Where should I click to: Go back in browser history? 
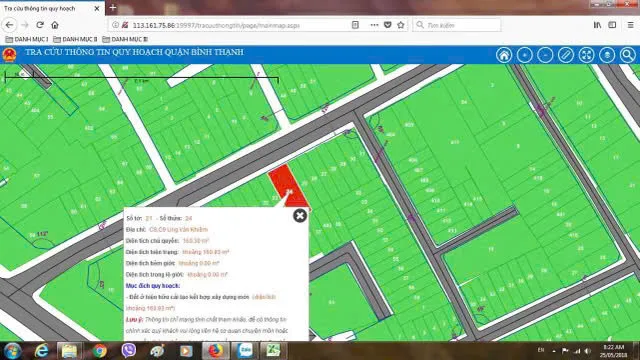(x=9, y=25)
